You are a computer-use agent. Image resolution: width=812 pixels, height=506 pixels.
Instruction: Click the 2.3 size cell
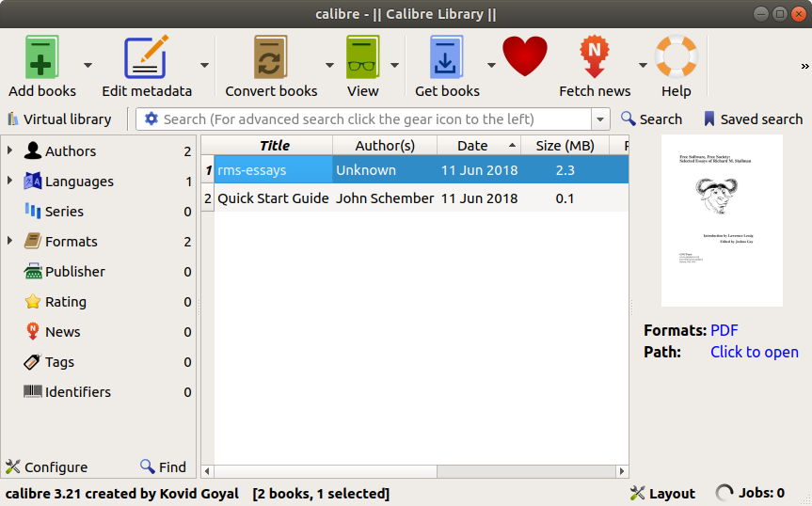pyautogui.click(x=565, y=169)
